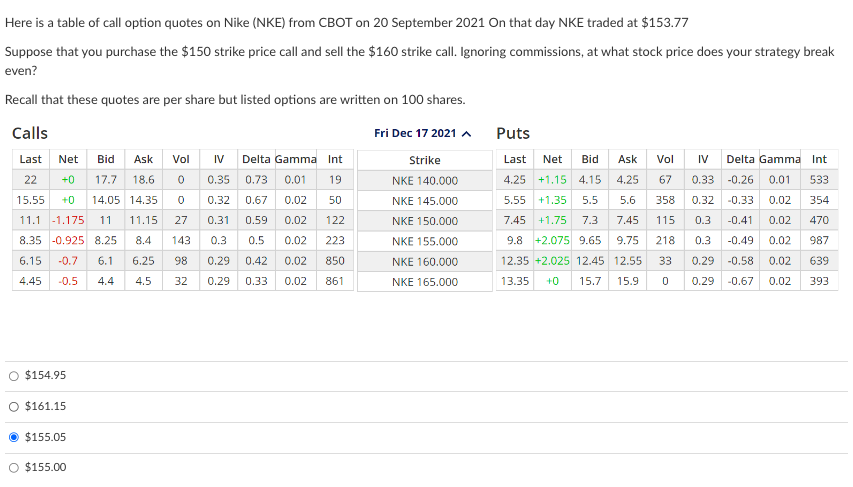Click the Puts table Vol header
Image resolution: width=853 pixels, height=487 pixels.
tap(665, 159)
